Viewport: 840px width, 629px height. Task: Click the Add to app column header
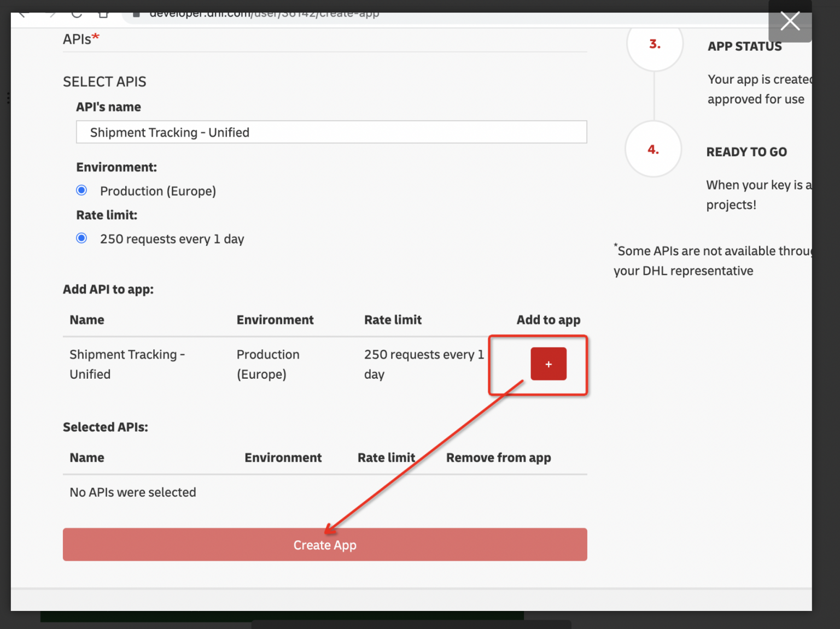tap(549, 320)
